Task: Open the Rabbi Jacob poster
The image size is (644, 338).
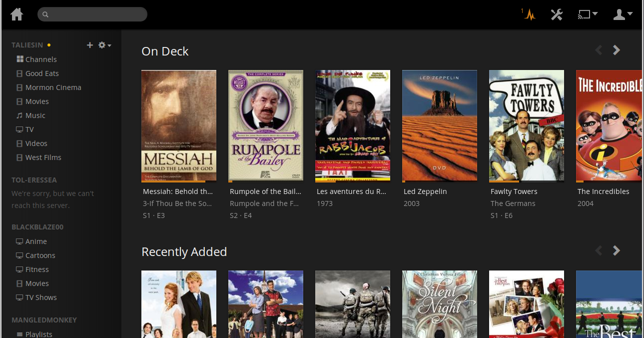Action: click(x=353, y=125)
